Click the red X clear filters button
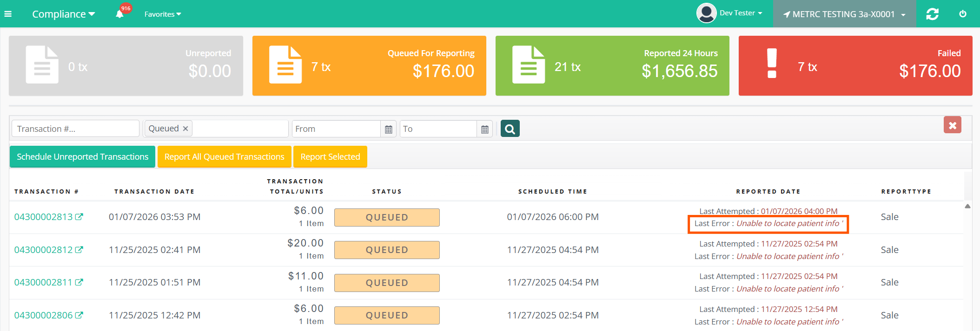Screen dimensions: 980x331 coord(953,125)
